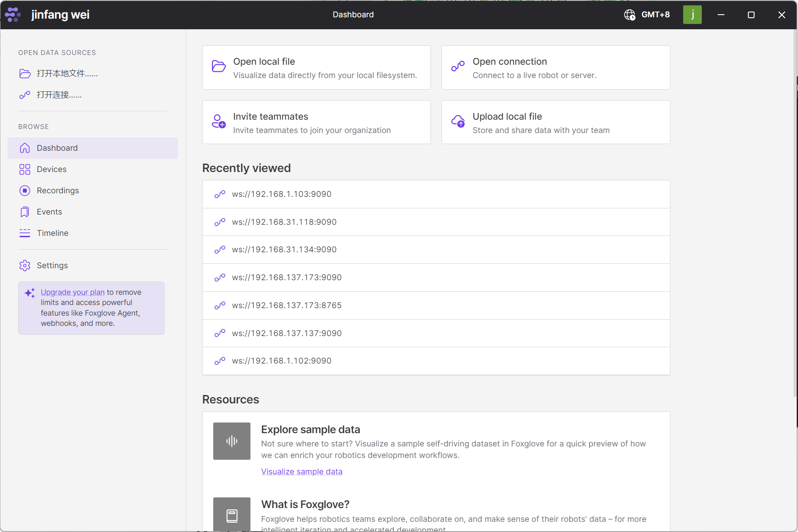Click the What is Foxglove book thumbnail
Screen dimensions: 798x532
[x=232, y=514]
